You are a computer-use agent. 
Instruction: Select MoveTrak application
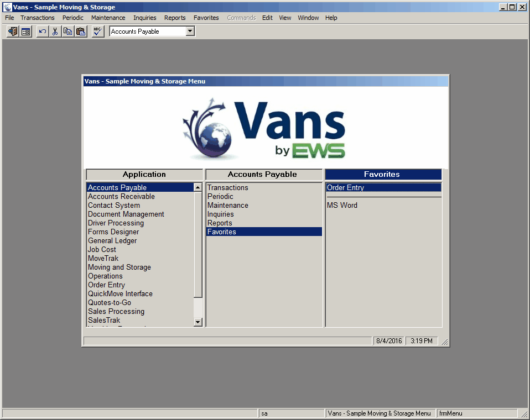pyautogui.click(x=141, y=258)
